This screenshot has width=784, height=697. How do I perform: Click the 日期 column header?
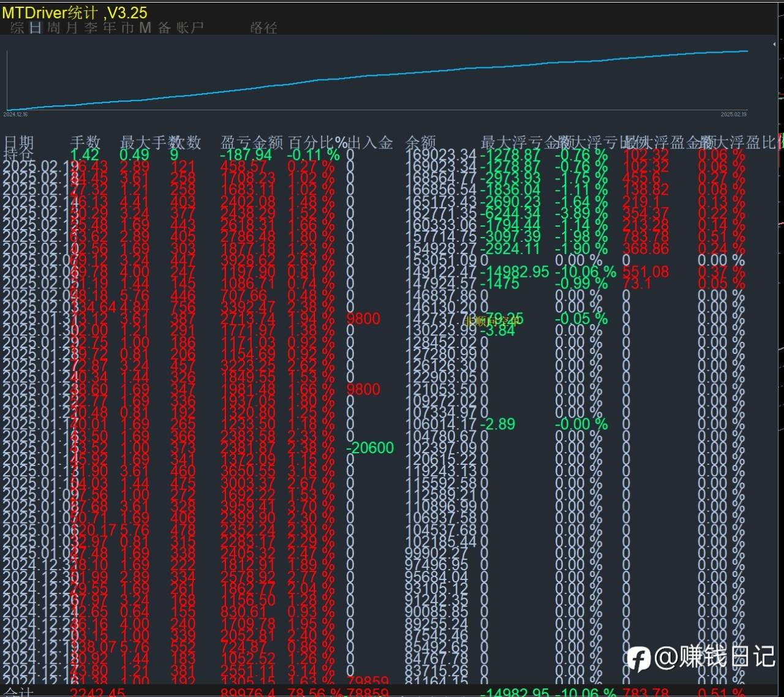[18, 143]
